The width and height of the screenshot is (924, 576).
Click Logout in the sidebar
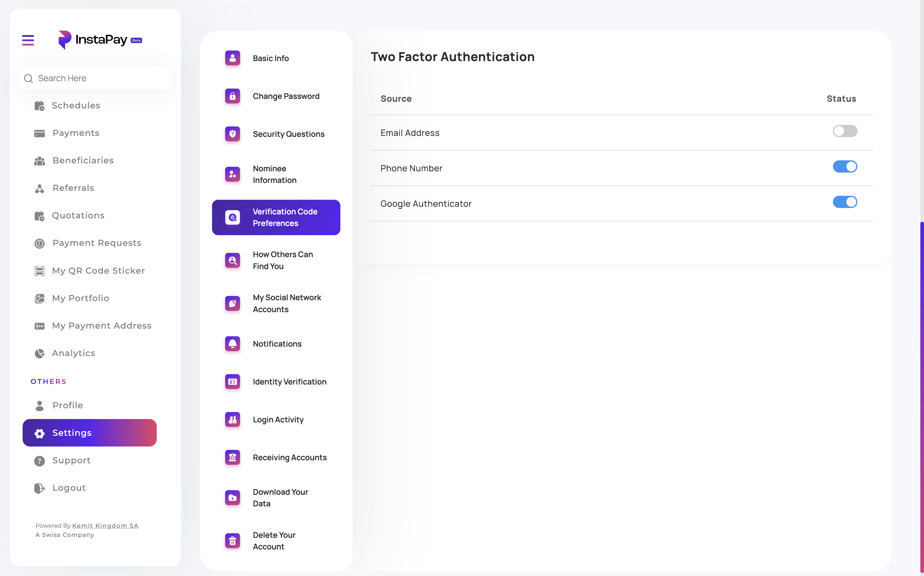(x=69, y=488)
